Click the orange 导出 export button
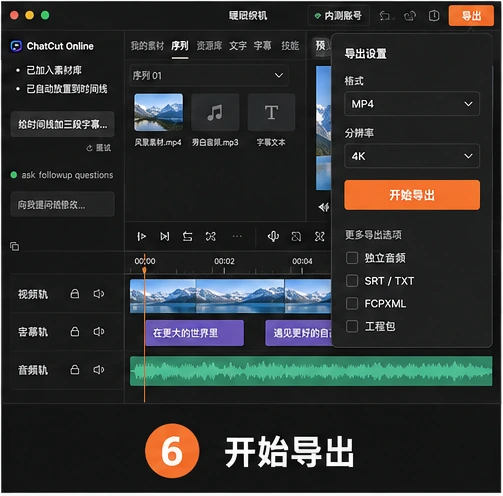Image resolution: width=503 pixels, height=496 pixels. pyautogui.click(x=471, y=16)
